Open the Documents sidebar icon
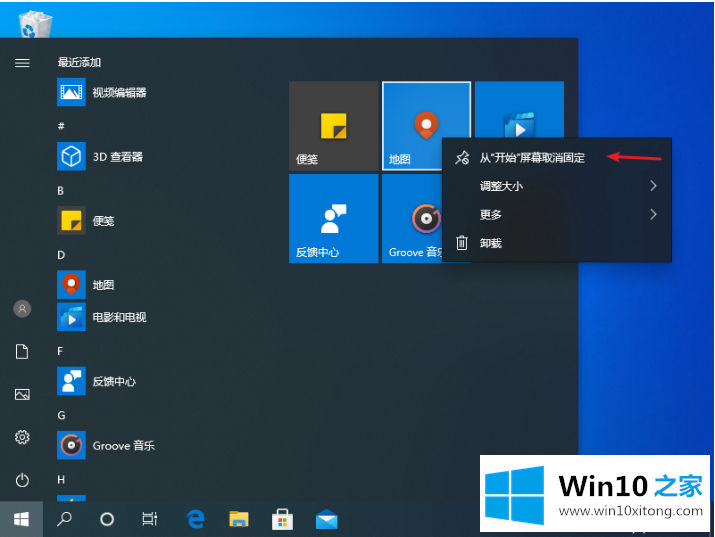The height and width of the screenshot is (537, 715). pyautogui.click(x=22, y=351)
